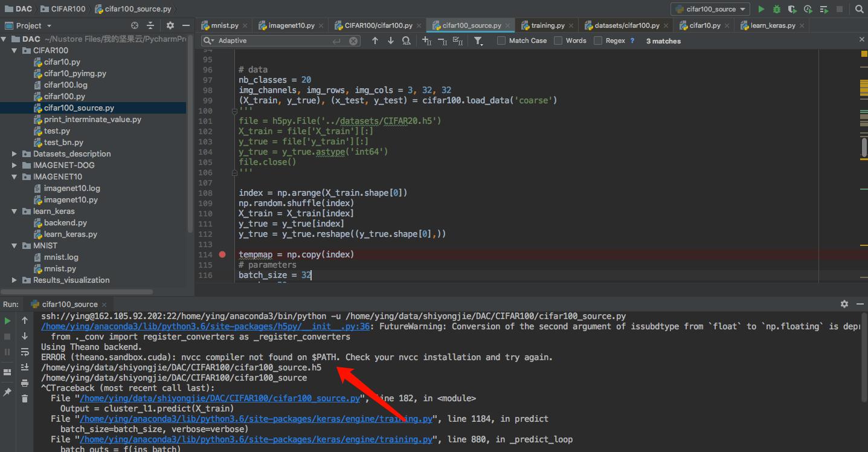Collapse the MNIST folder

(x=14, y=245)
